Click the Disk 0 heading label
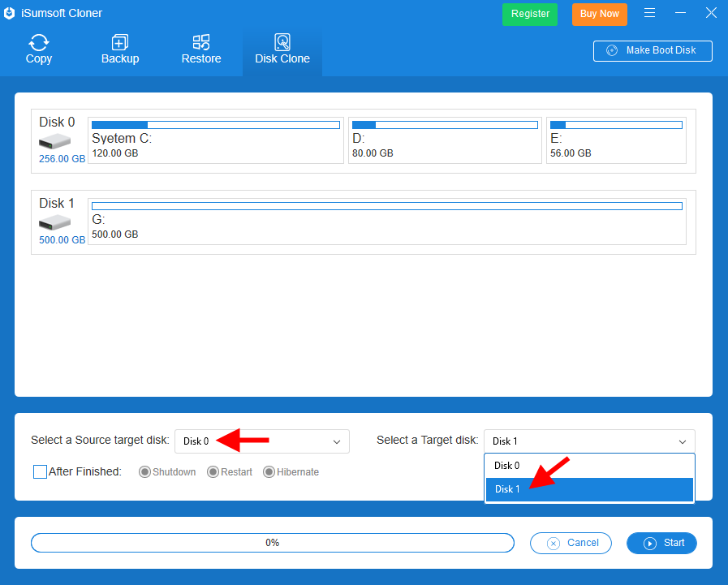Viewport: 728px width, 585px height. 57,122
